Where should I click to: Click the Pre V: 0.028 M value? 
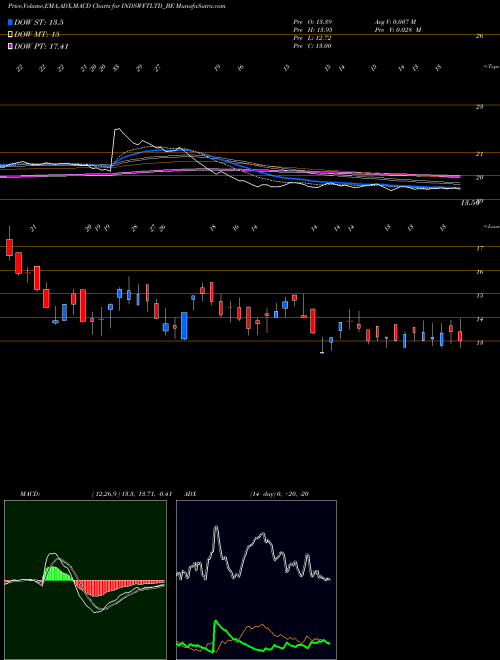pos(398,30)
